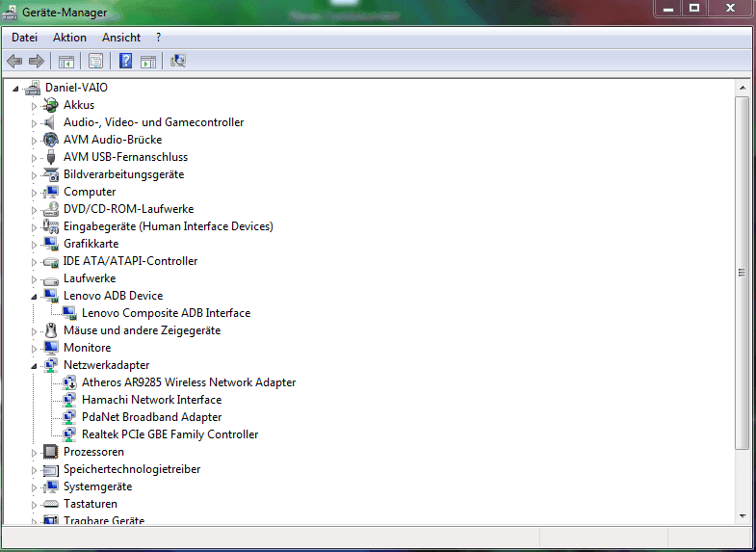Click the Daniel-VAIO computer root icon
The height and width of the screenshot is (552, 756).
pos(33,88)
